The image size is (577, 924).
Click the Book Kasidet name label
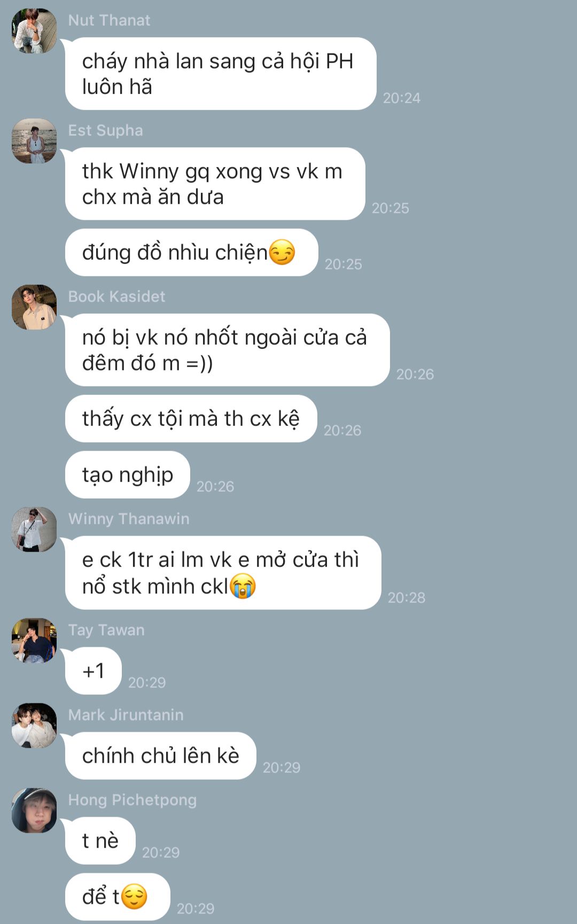click(x=117, y=297)
